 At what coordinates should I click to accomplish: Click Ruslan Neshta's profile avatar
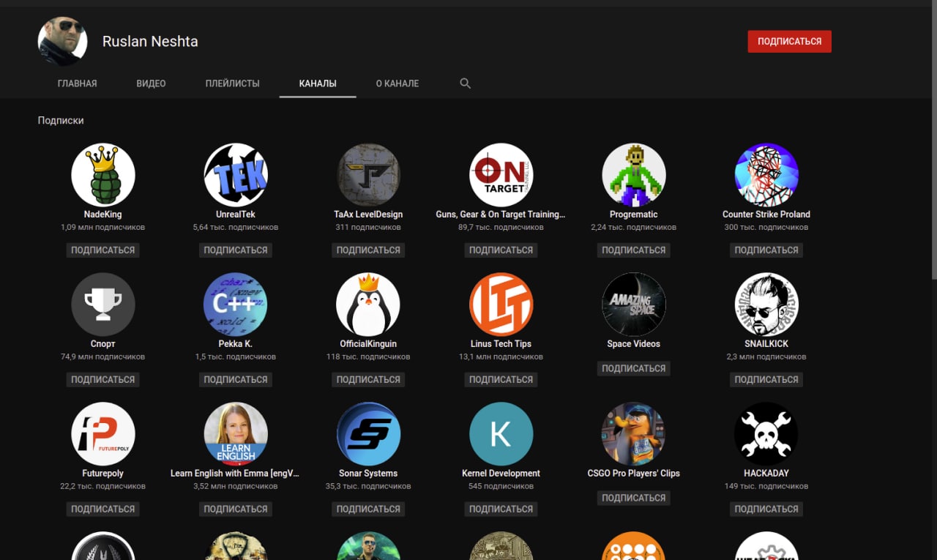63,42
